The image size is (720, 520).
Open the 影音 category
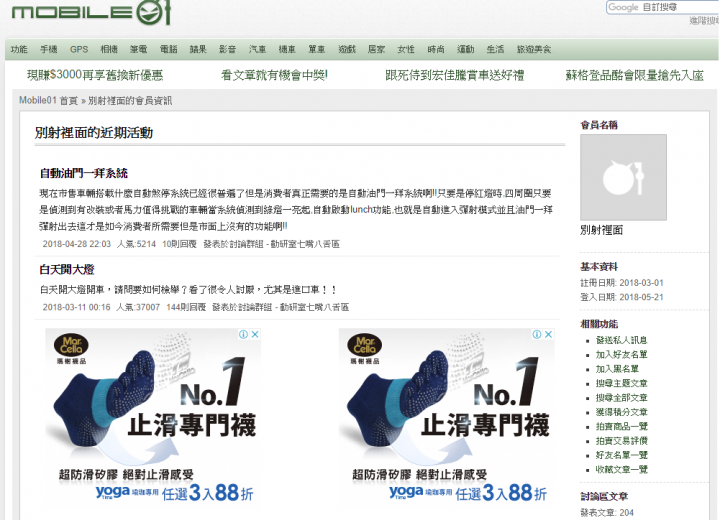coord(227,49)
